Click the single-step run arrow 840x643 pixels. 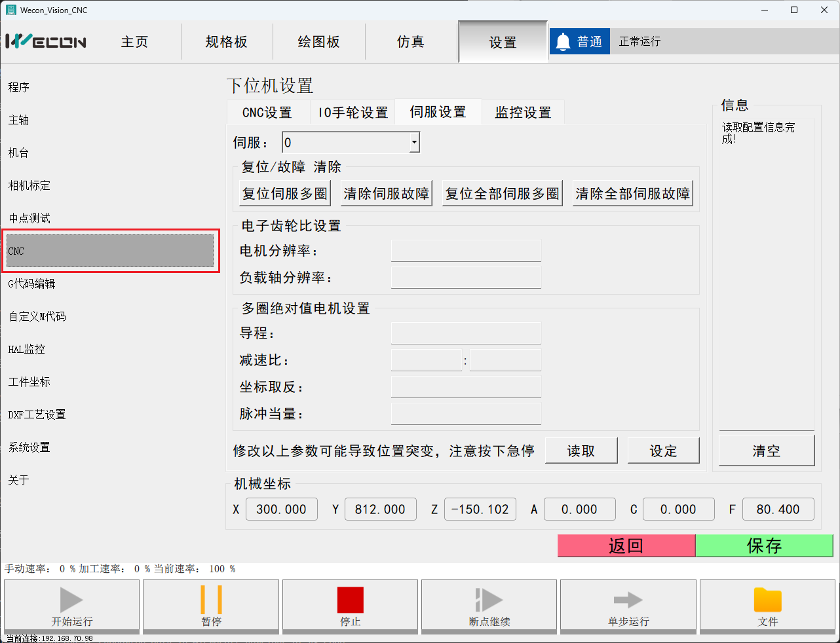point(628,599)
